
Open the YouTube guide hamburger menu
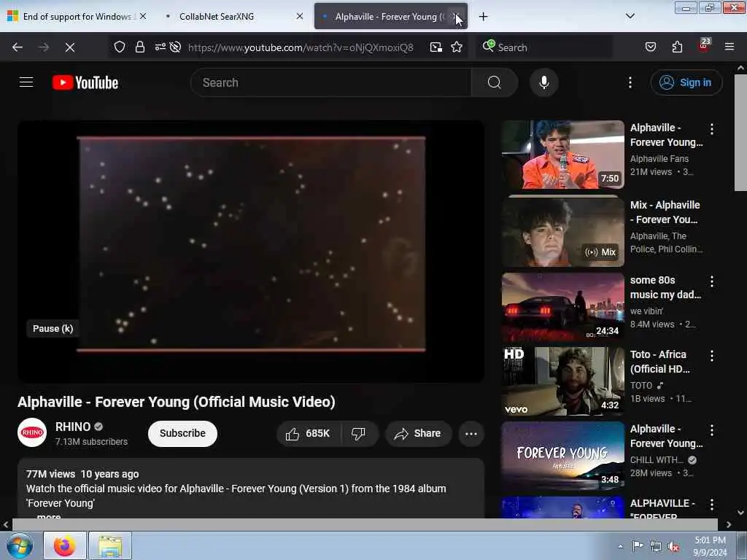[26, 82]
